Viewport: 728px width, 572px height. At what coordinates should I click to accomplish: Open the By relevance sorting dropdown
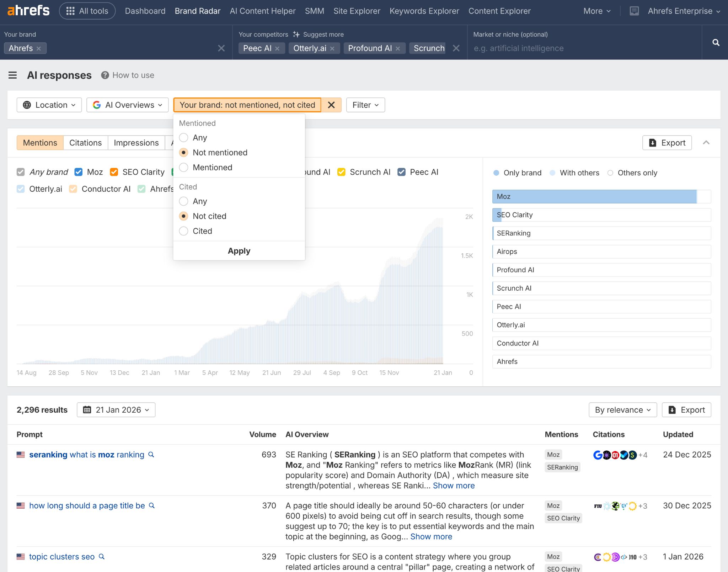click(x=622, y=410)
